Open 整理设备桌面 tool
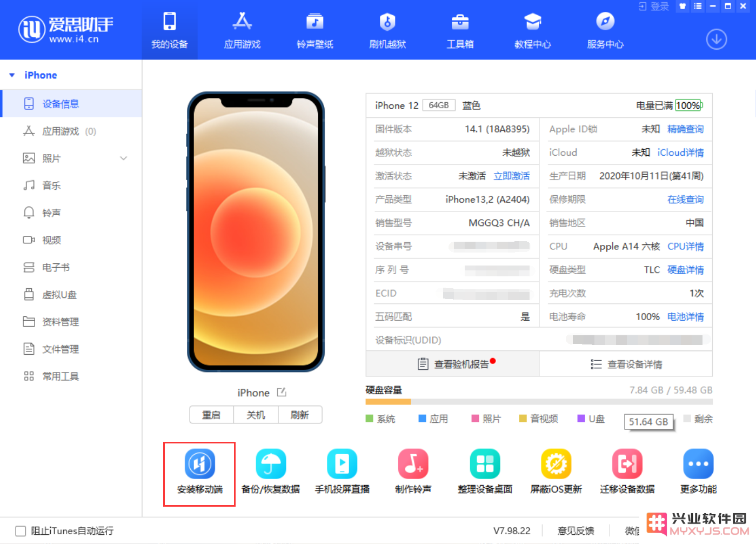Image resolution: width=756 pixels, height=544 pixels. (x=485, y=472)
